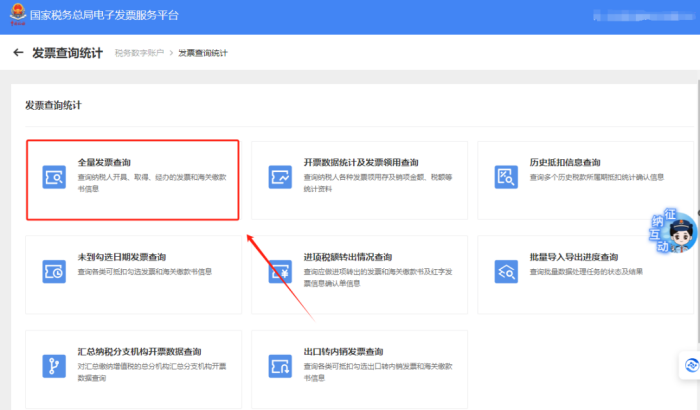Go to 税务数字账户 in the breadcrumb

click(138, 53)
